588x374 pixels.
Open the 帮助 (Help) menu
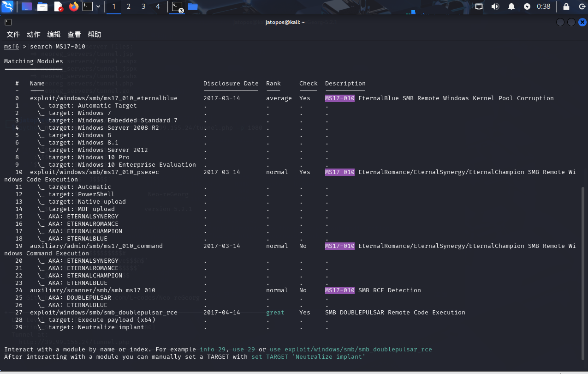coord(95,35)
